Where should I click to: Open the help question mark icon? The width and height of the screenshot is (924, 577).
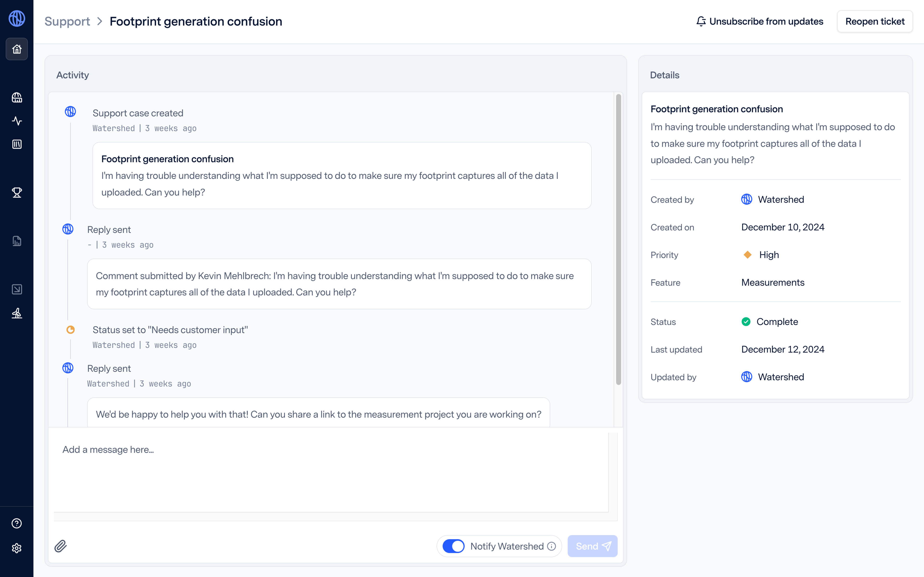17,524
